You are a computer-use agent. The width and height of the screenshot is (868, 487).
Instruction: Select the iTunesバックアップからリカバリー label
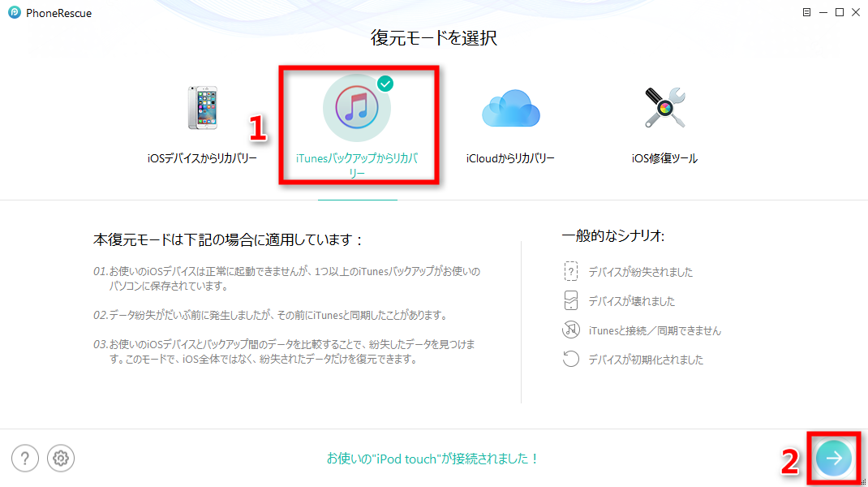point(356,166)
